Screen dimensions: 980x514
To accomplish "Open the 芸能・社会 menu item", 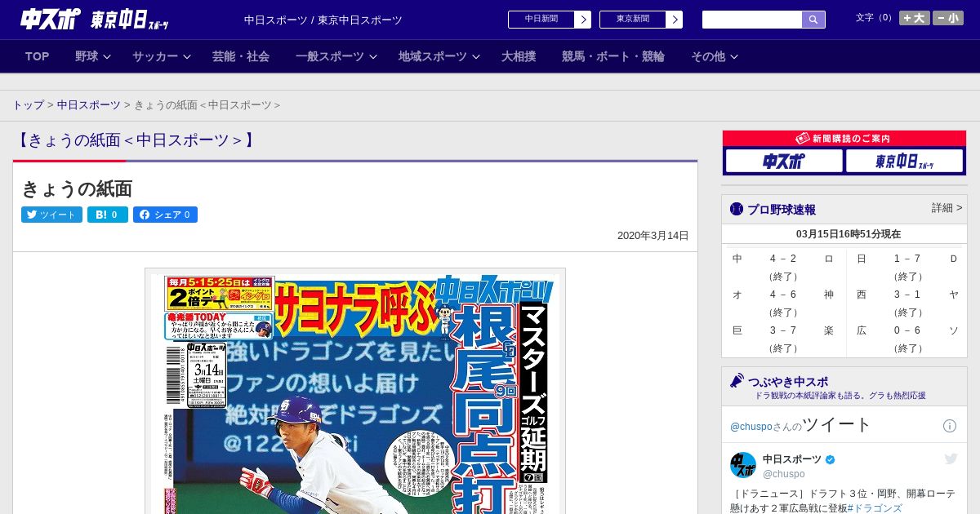I will (241, 56).
